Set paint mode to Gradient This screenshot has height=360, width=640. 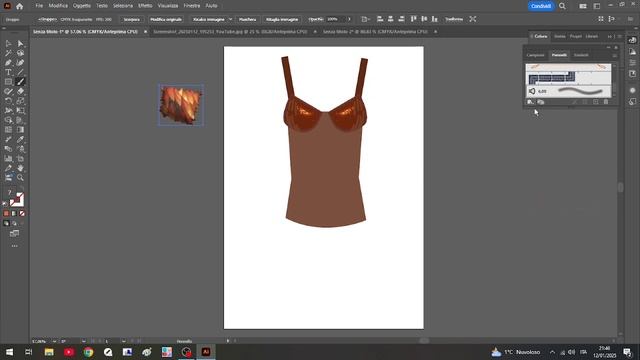coord(14,213)
